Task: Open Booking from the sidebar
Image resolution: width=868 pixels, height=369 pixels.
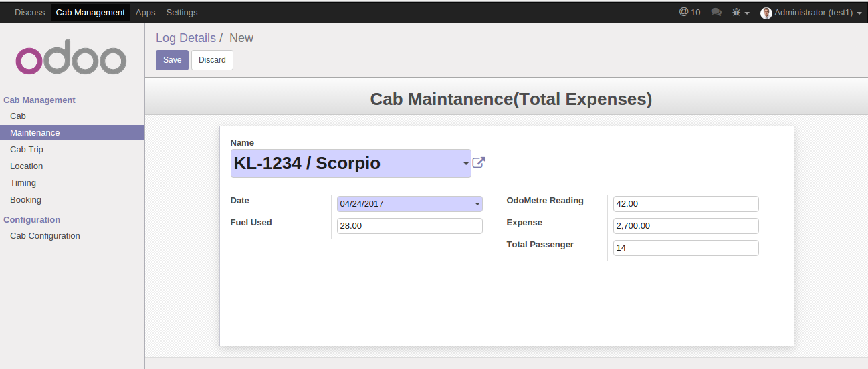Action: tap(25, 200)
